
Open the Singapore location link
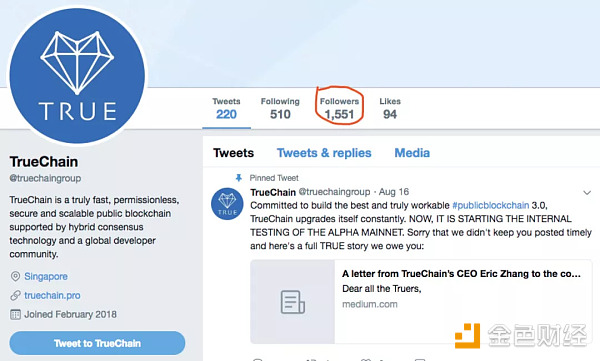click(46, 276)
